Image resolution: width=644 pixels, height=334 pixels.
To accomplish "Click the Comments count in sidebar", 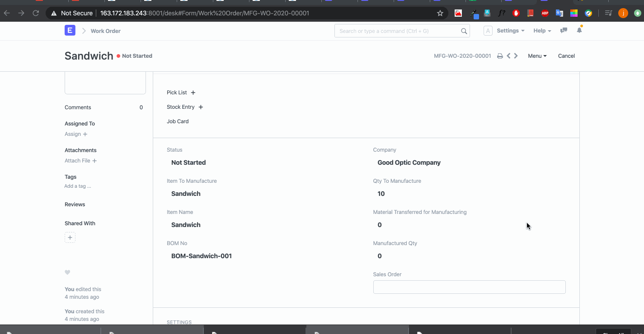I will coord(141,107).
